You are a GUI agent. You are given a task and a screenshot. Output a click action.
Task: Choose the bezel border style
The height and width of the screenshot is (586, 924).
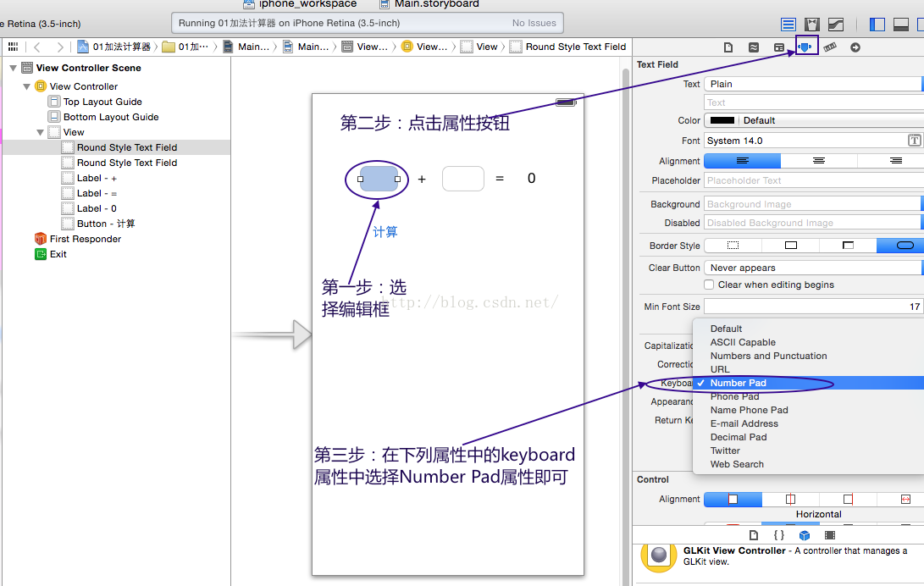pos(848,246)
